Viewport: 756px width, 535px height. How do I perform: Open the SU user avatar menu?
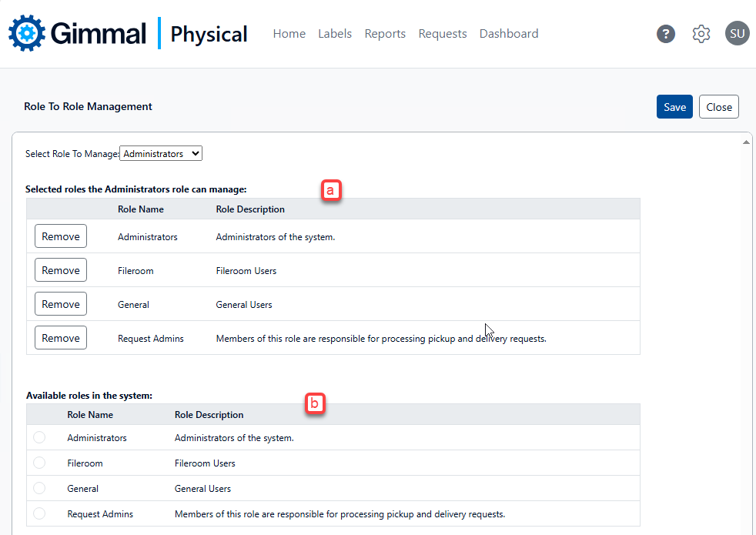pyautogui.click(x=738, y=33)
